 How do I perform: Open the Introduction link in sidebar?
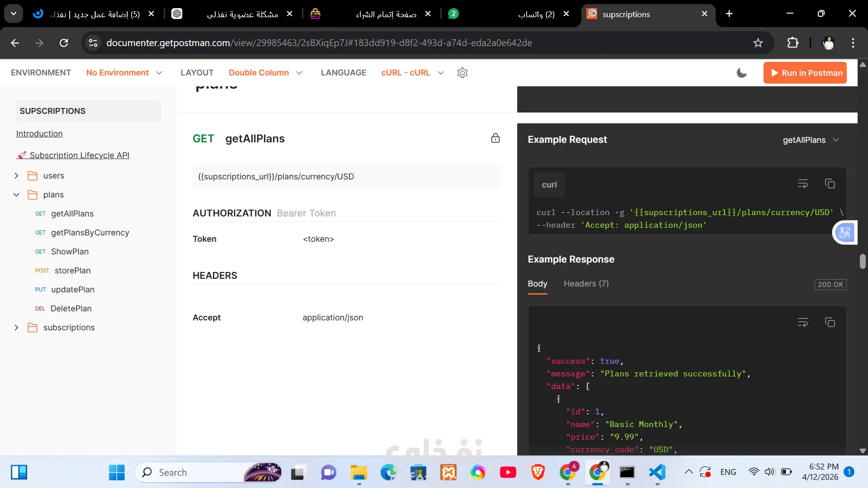pyautogui.click(x=39, y=134)
